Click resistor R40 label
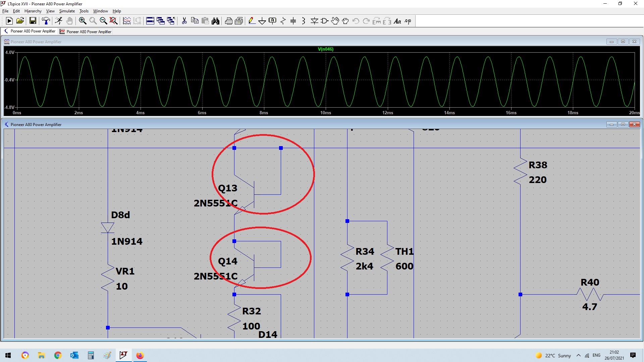 590,282
